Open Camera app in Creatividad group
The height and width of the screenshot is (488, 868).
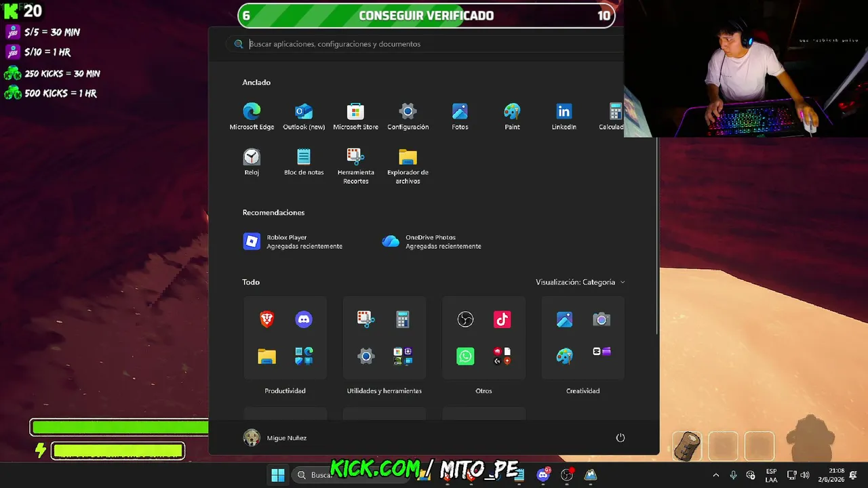tap(601, 319)
